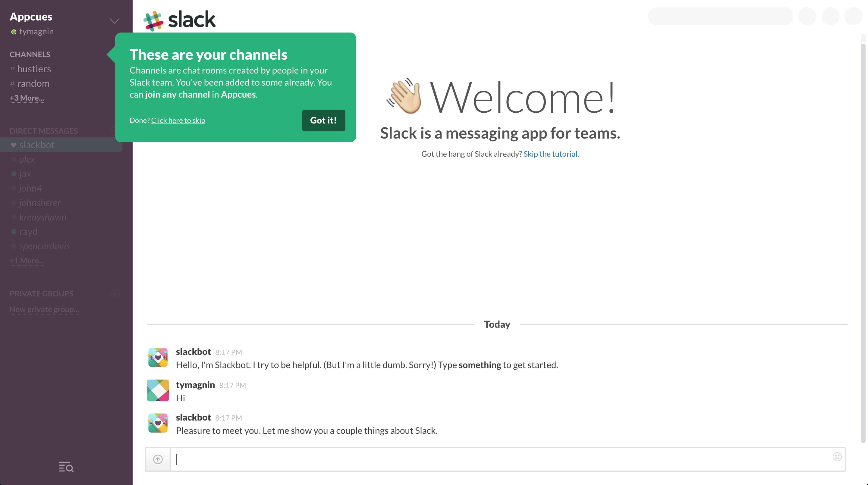This screenshot has height=485, width=868.
Task: Click the attachment/upload icon in message bar
Action: pos(157,459)
